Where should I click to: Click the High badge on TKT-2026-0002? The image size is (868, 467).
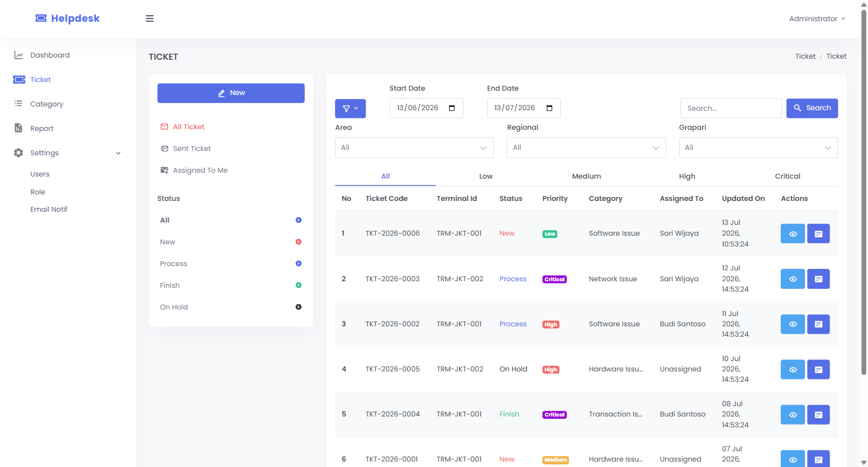[x=551, y=324]
